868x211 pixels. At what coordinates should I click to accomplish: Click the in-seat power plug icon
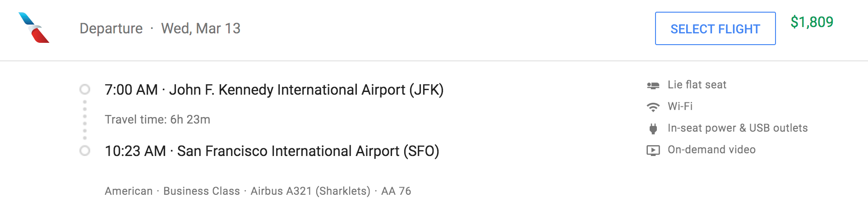tap(653, 128)
